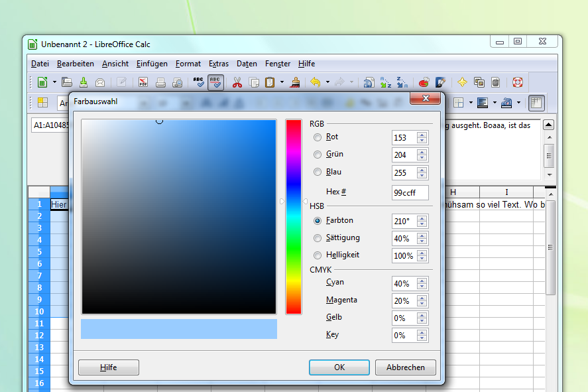Screen dimensions: 588x392
Task: Click the Cut scissors icon
Action: click(x=237, y=82)
